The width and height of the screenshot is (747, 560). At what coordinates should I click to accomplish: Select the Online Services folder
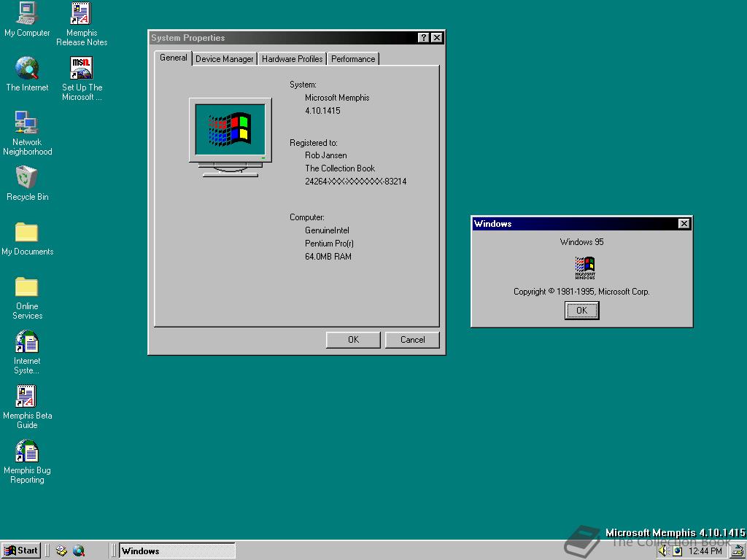pyautogui.click(x=27, y=297)
